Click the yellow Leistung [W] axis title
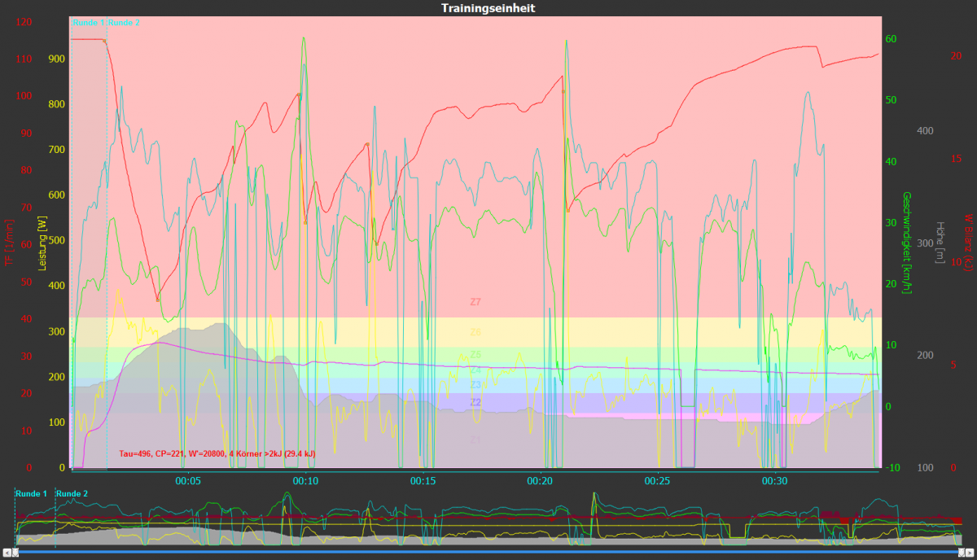The width and height of the screenshot is (977, 560). (39, 243)
